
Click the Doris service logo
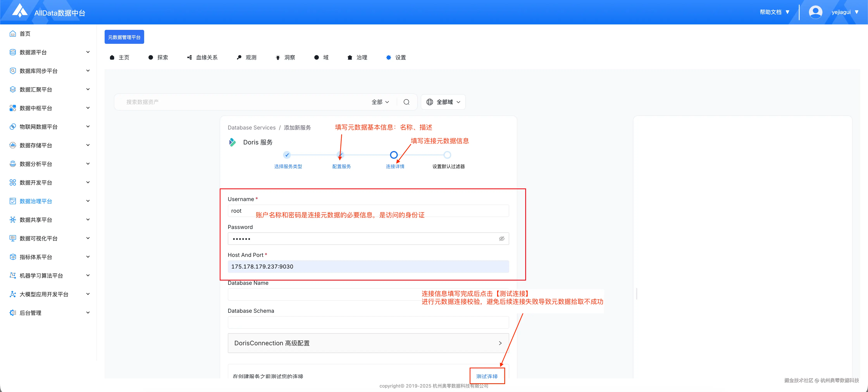(x=232, y=142)
